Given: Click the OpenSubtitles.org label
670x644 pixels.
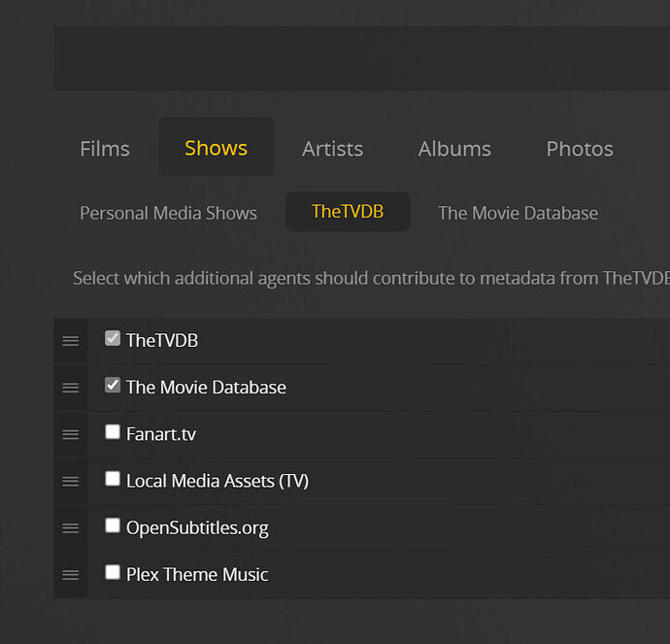Looking at the screenshot, I should (x=197, y=528).
